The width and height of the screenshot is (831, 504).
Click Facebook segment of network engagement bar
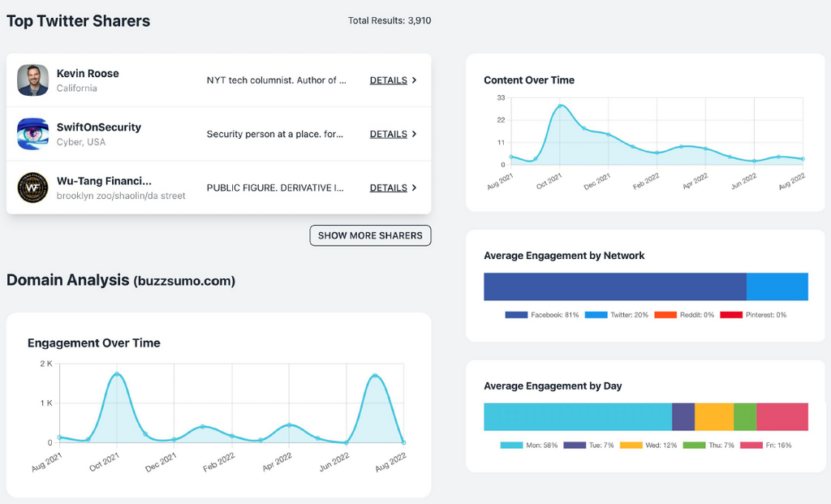(x=614, y=287)
